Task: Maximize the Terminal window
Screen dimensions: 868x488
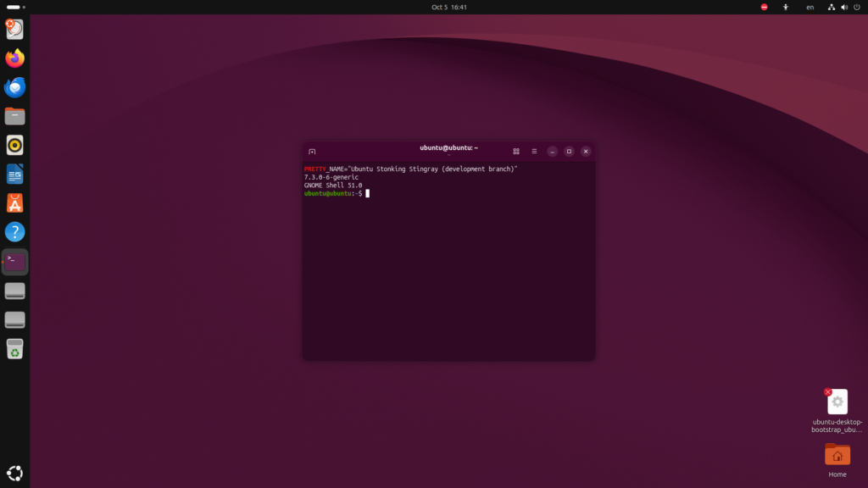Action: tap(569, 152)
